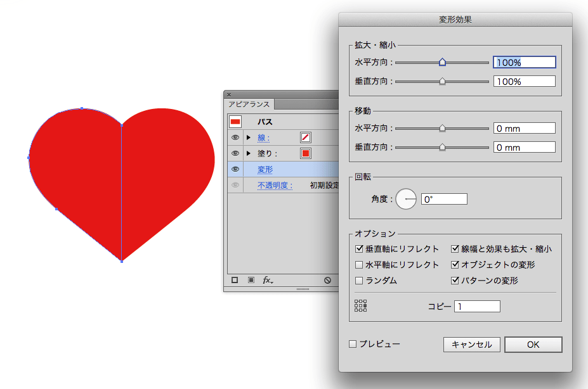Open the fx dropdown arrow
Screen dimensions: 588x389
272,281
